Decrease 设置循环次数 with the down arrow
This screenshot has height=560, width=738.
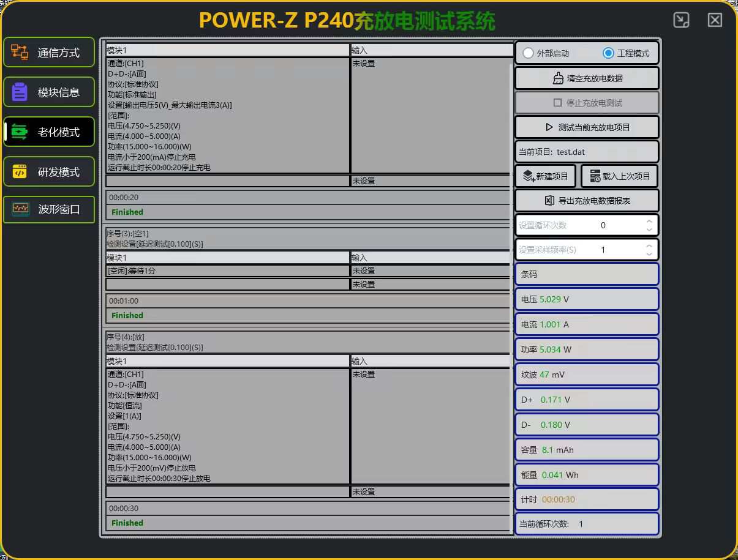tap(649, 230)
